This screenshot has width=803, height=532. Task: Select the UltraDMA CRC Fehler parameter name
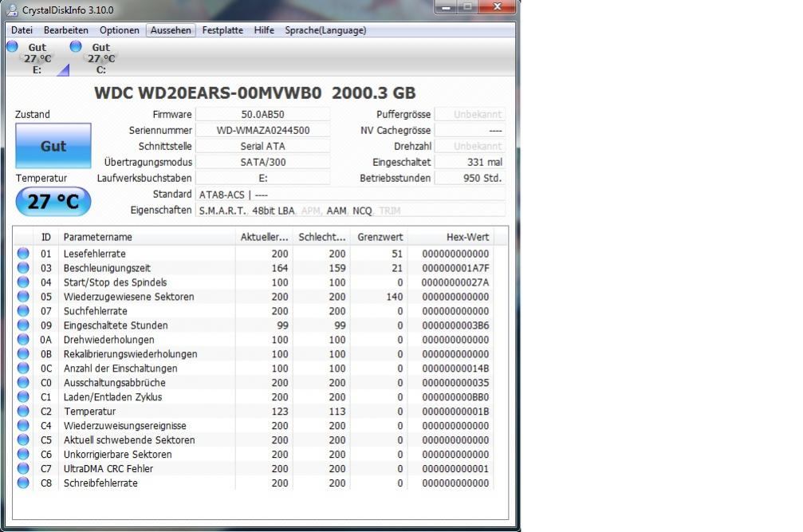pyautogui.click(x=108, y=468)
